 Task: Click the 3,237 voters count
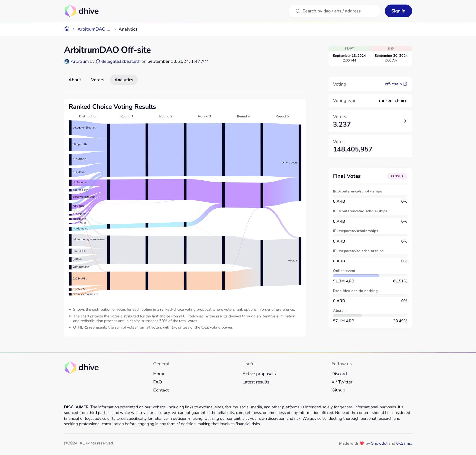342,124
